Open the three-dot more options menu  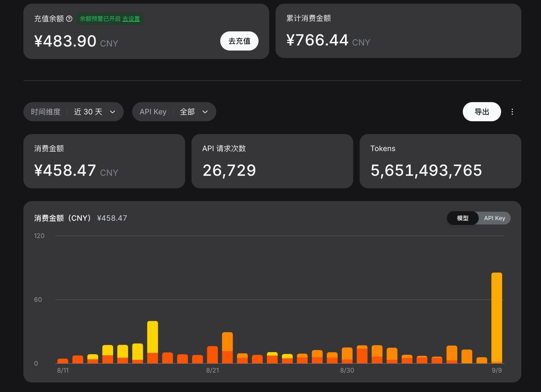tap(512, 112)
